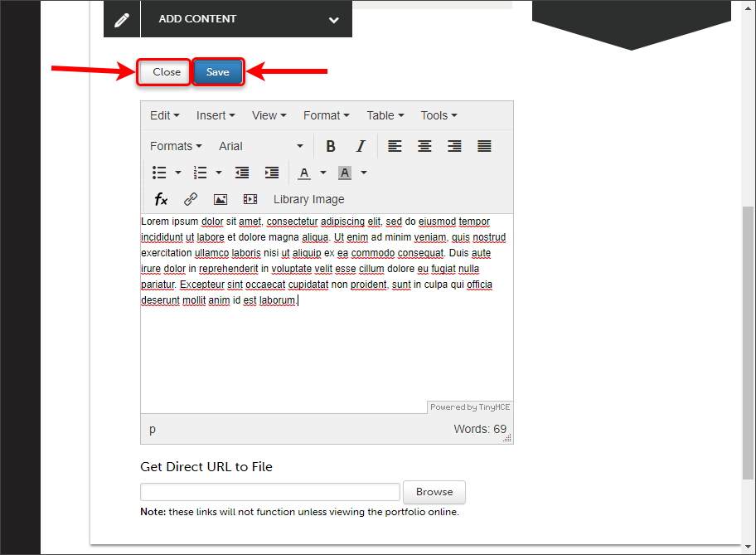Collapse the ADD CONTENT section chevron

pyautogui.click(x=333, y=18)
